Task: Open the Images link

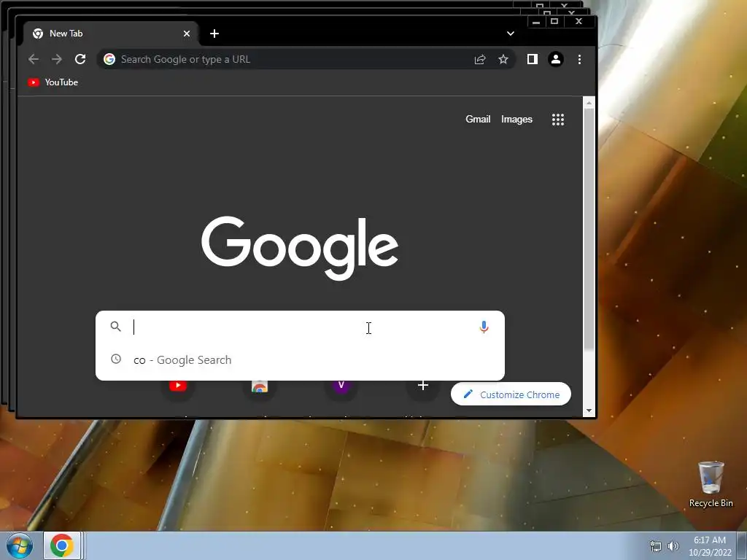Action: (516, 119)
